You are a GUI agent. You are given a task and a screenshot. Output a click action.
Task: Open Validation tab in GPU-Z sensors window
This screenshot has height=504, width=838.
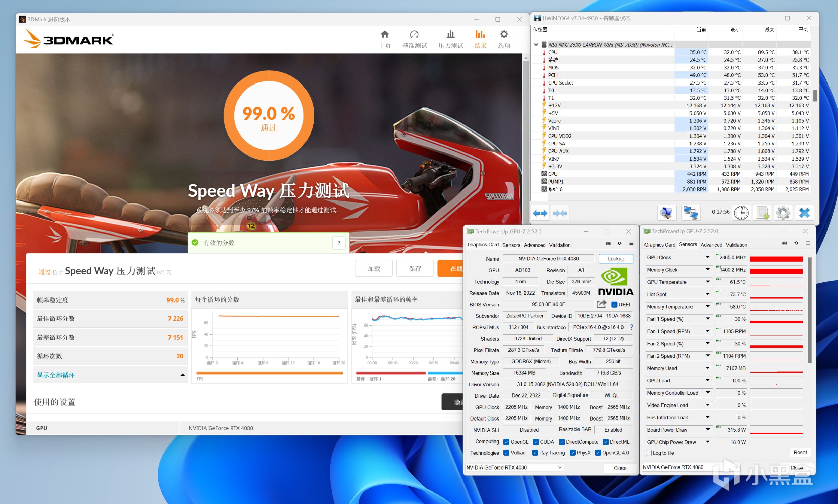736,245
